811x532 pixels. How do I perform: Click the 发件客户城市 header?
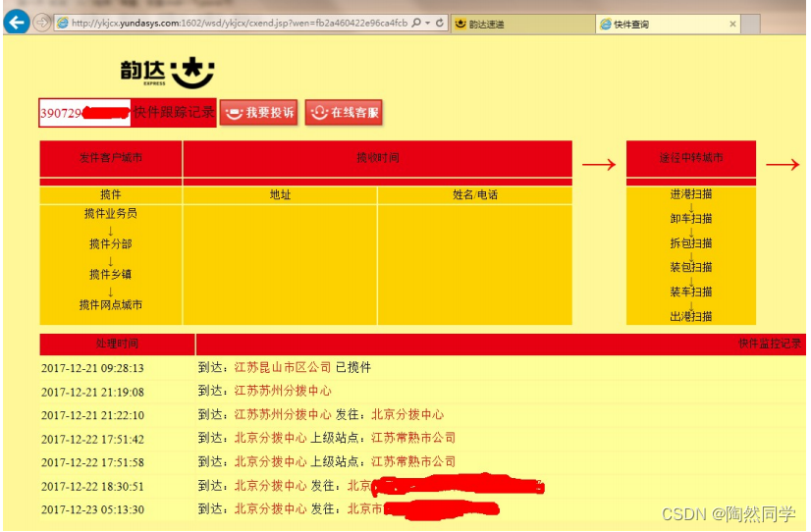click(111, 158)
